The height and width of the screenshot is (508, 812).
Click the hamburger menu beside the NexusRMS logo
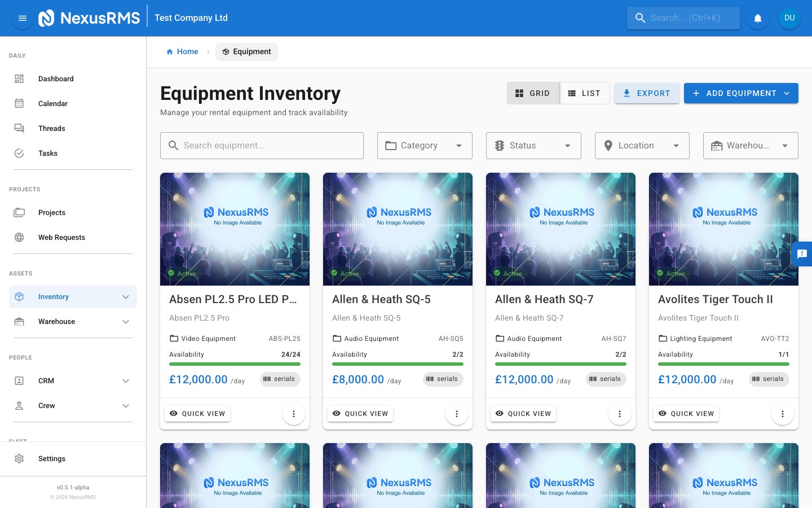23,17
